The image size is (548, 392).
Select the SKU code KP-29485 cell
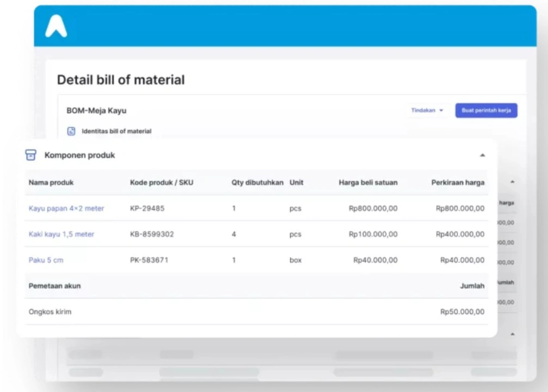[147, 208]
